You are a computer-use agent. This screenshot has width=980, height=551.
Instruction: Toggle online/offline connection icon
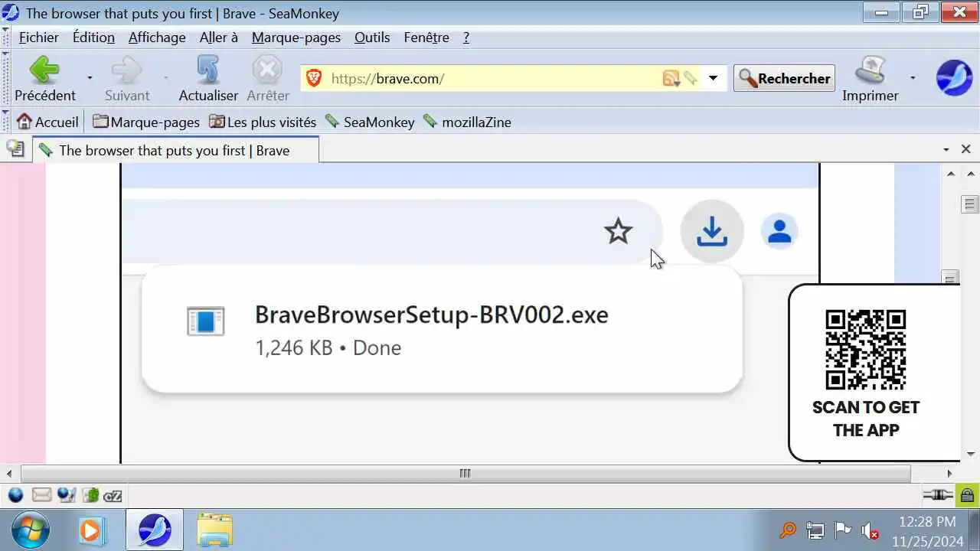(x=937, y=495)
